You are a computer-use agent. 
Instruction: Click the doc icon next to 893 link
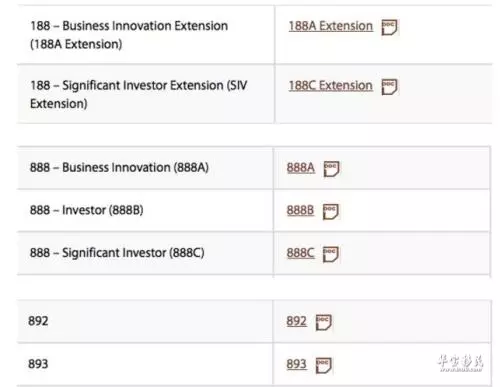(324, 365)
